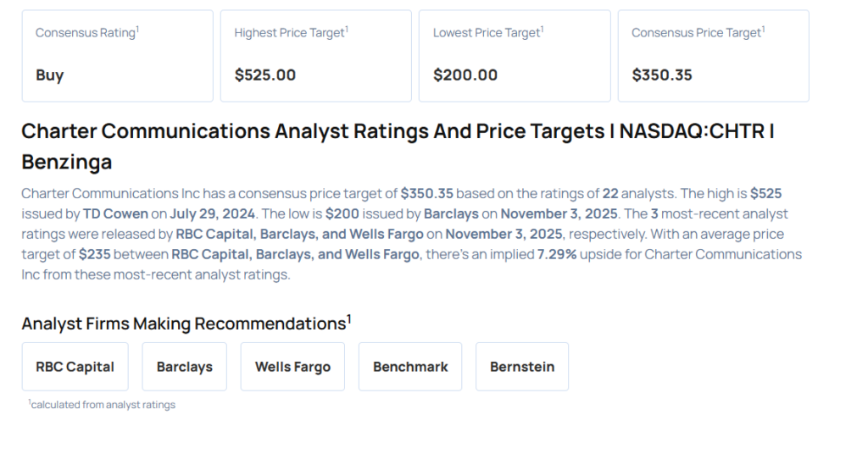The width and height of the screenshot is (868, 454).
Task: Select the RBC Capital firm button
Action: [75, 367]
